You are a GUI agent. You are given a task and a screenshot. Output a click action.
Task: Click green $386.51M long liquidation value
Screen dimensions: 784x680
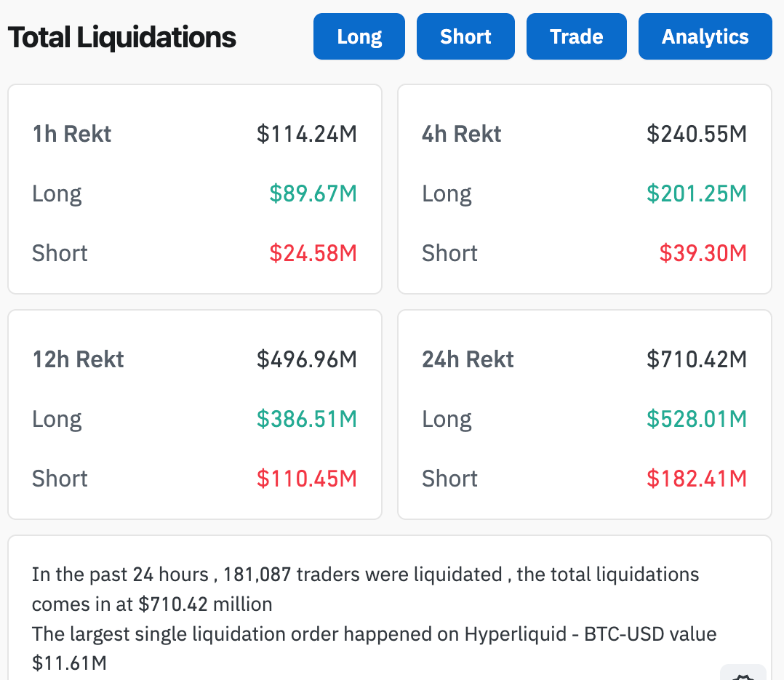click(307, 419)
